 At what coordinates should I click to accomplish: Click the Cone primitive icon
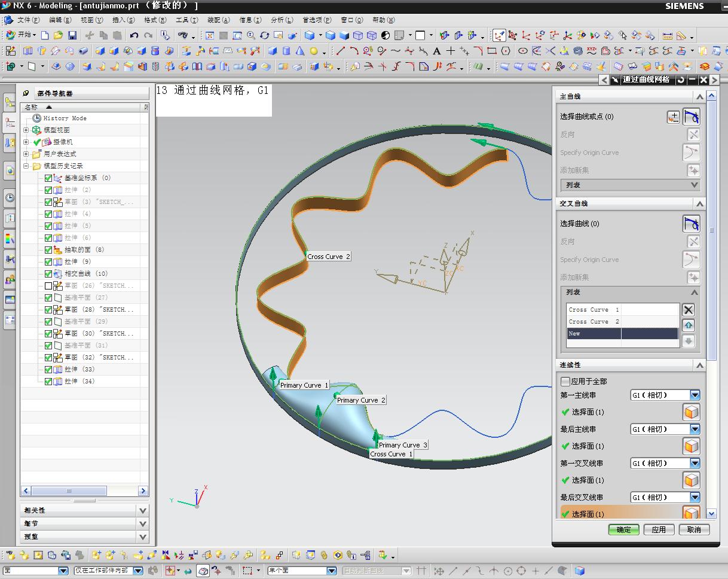click(x=299, y=51)
